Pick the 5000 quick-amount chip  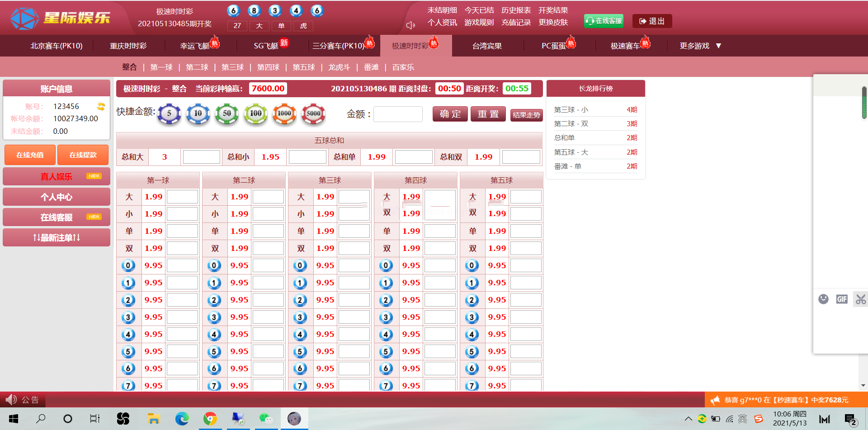point(313,114)
